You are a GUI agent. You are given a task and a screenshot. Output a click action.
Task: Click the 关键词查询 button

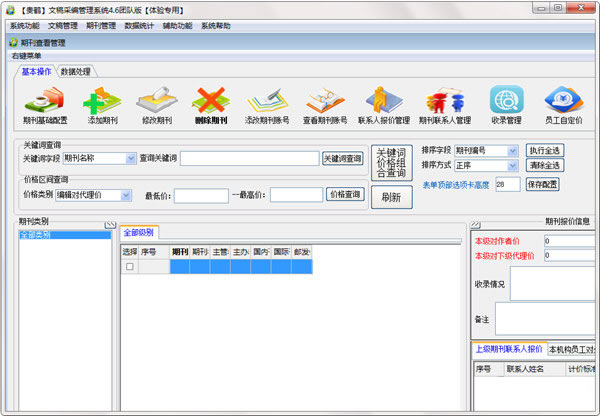(343, 158)
